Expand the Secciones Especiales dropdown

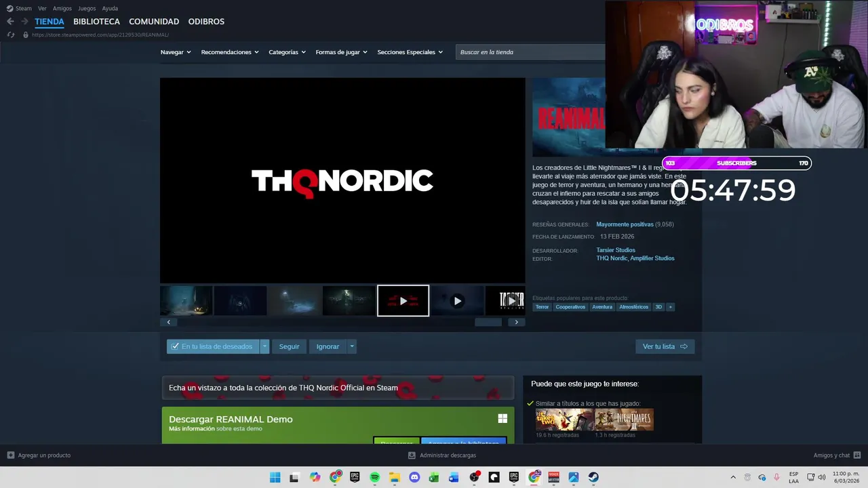(410, 52)
